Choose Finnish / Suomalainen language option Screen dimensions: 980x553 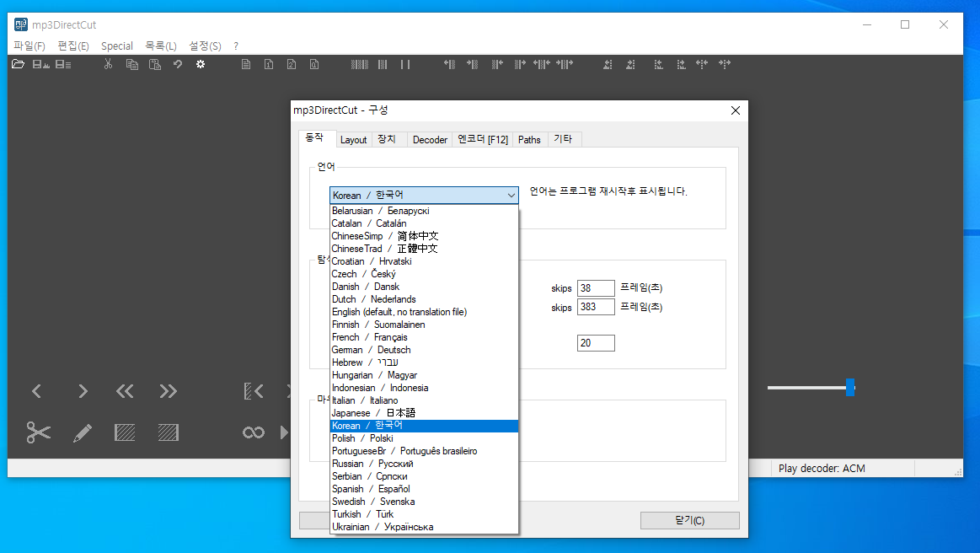pos(424,325)
